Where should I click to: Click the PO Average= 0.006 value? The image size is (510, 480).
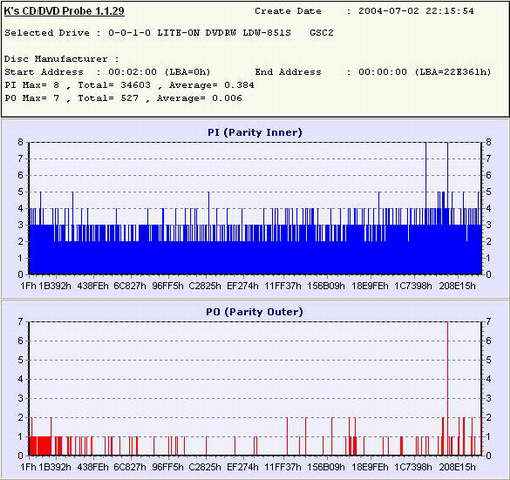pos(199,98)
